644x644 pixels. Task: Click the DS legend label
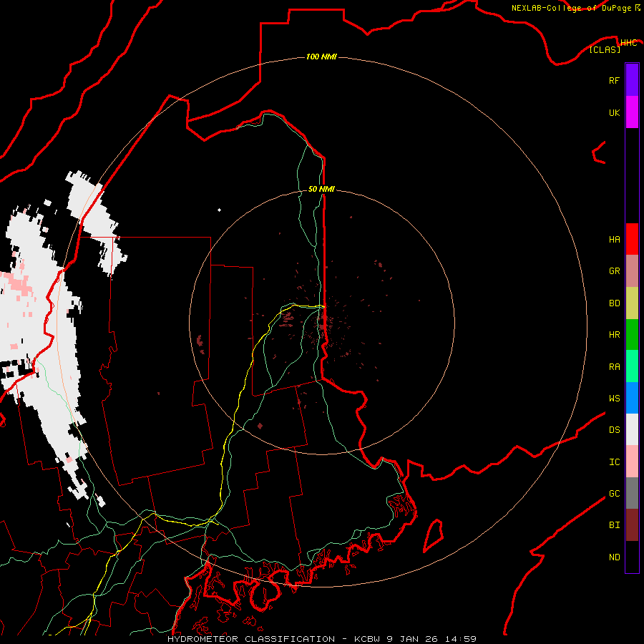click(x=614, y=430)
